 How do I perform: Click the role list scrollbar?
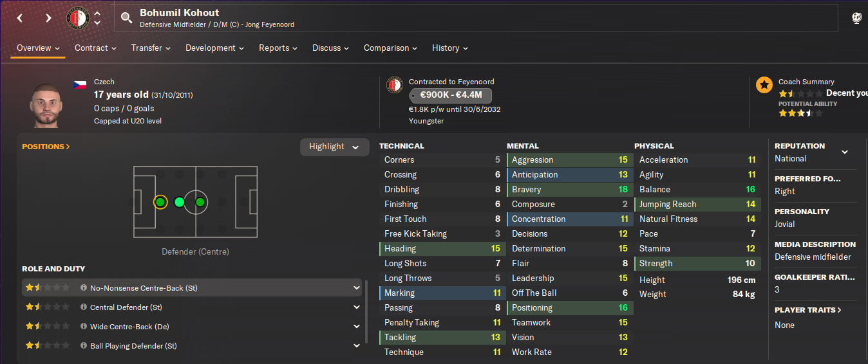pos(367,312)
